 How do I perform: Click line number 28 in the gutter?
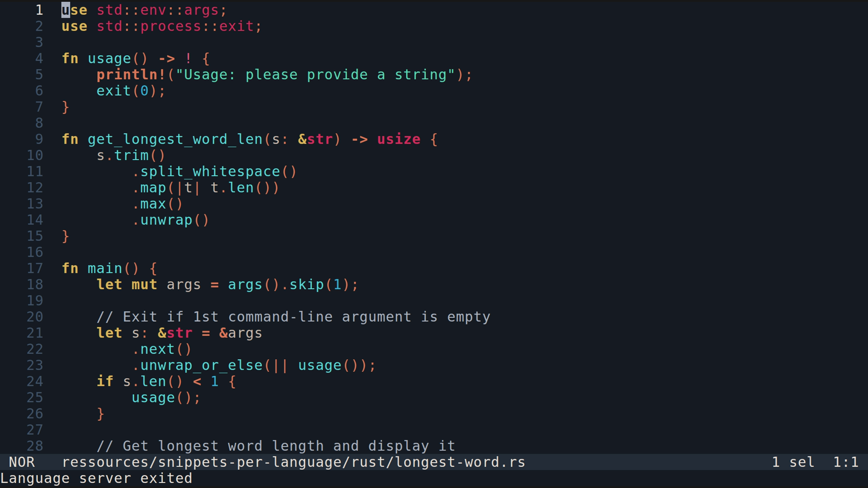[35, 446]
